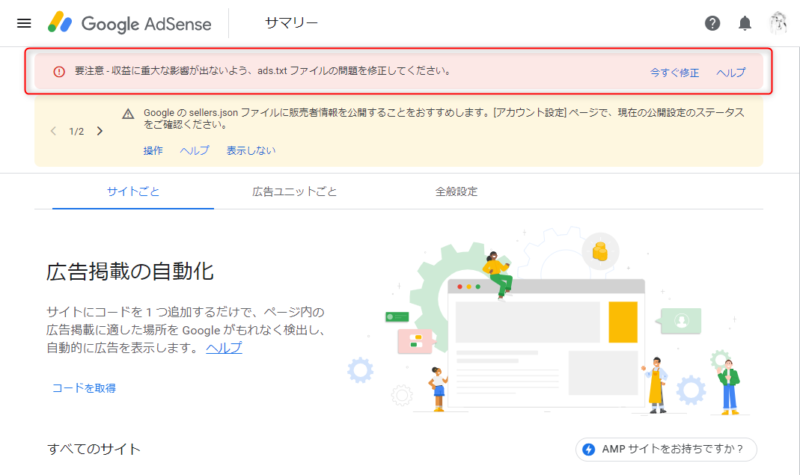Click the 操作 link in the yellow notice
800x475 pixels.
pyautogui.click(x=153, y=151)
